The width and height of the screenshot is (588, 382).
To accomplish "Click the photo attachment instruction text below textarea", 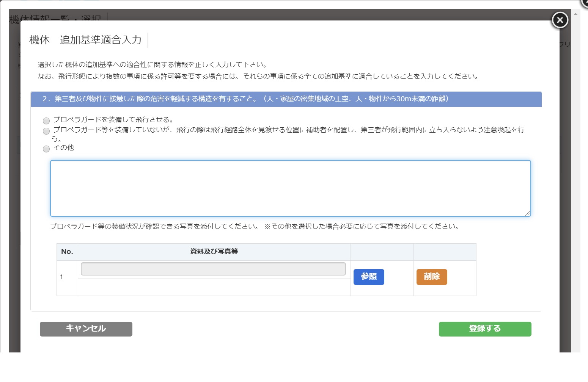I will (x=254, y=227).
